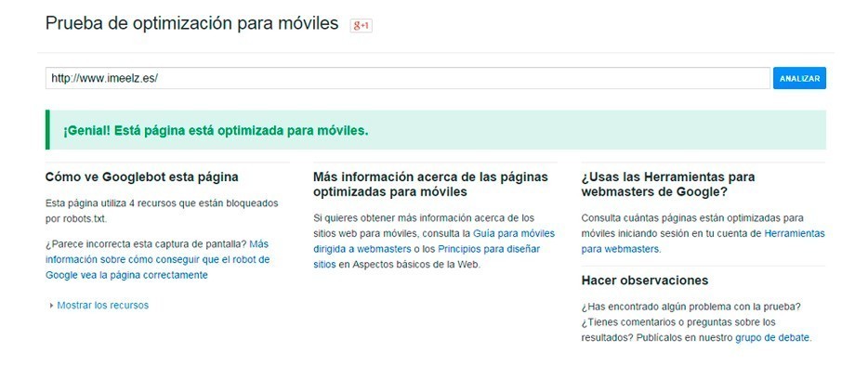Expand 'Mostrar los recursos'

[x=99, y=305]
